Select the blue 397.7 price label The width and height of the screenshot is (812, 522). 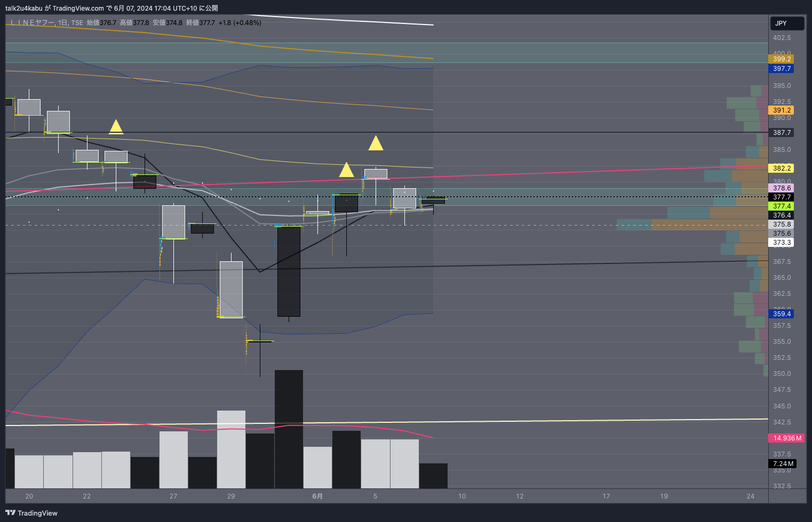tap(781, 69)
